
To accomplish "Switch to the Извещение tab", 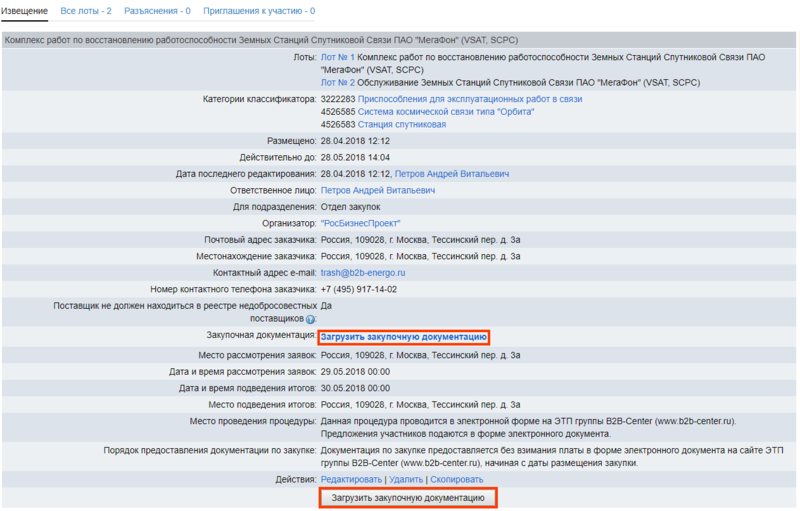I will pyautogui.click(x=25, y=11).
